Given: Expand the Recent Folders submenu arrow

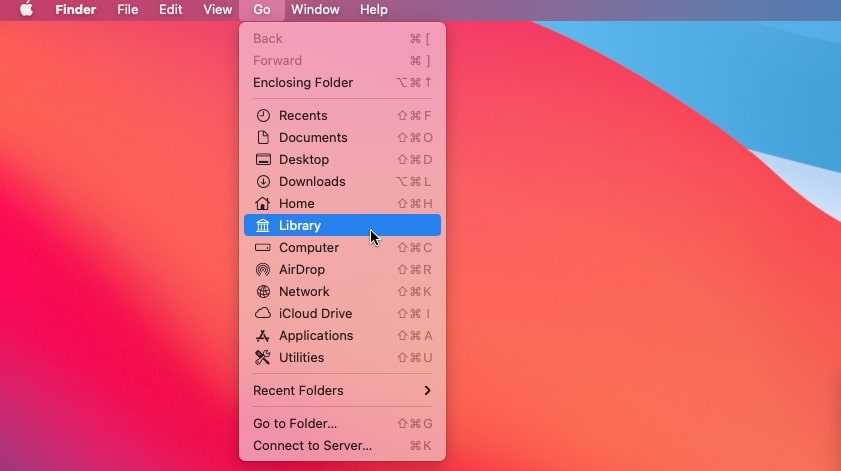Looking at the screenshot, I should point(427,391).
